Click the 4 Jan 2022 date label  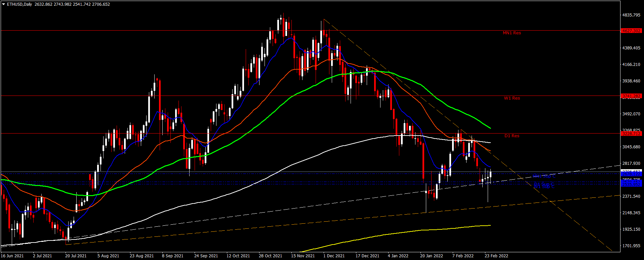click(398, 256)
